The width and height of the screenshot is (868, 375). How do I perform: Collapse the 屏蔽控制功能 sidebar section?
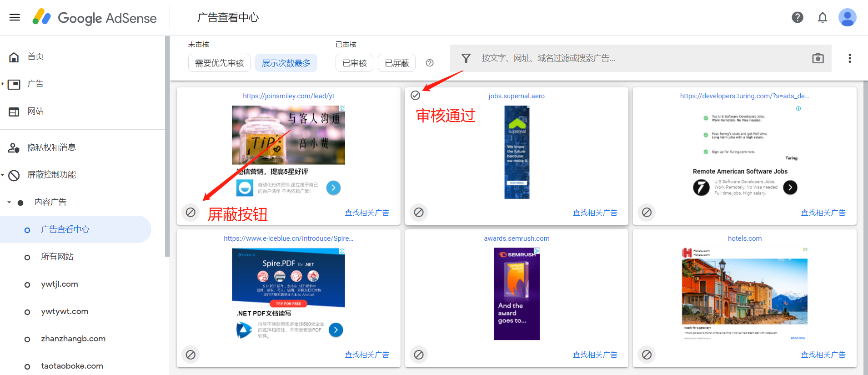(3, 175)
